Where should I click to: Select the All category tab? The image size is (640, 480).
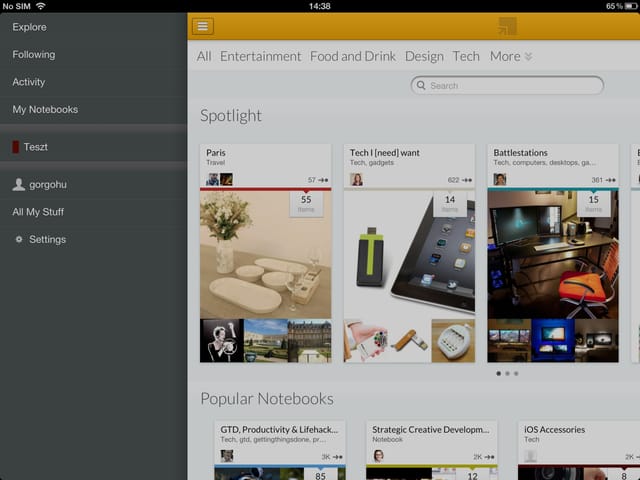coord(204,56)
